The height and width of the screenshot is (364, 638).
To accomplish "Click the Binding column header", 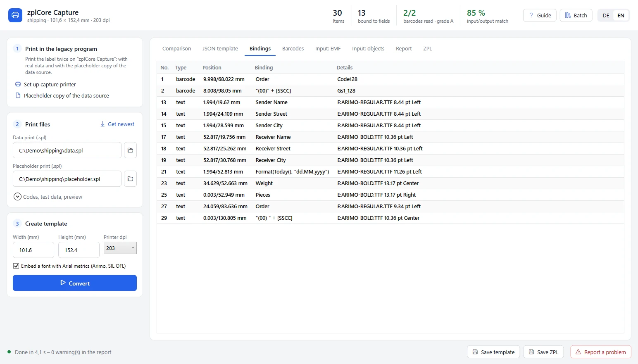I will [264, 67].
